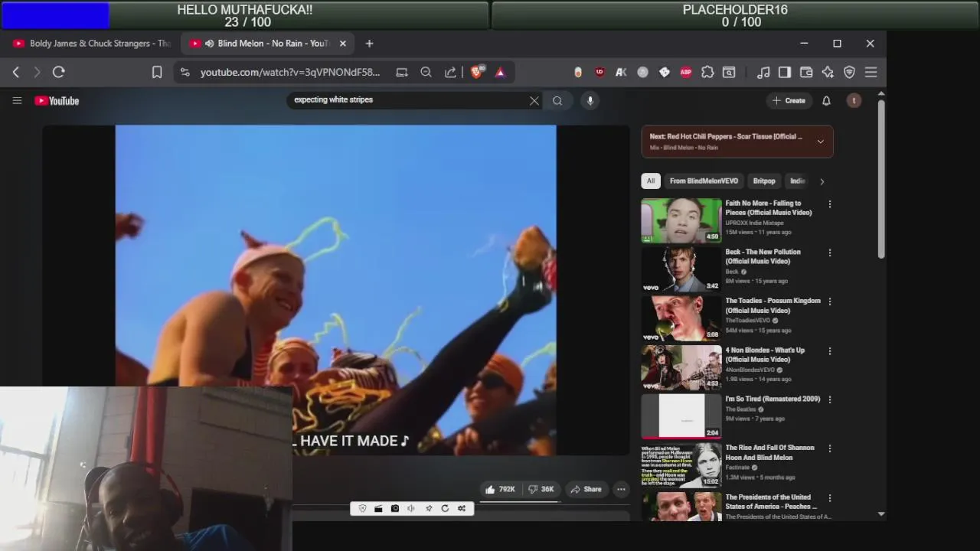Image resolution: width=980 pixels, height=551 pixels.
Task: Open options menu for Faith No More video
Action: coord(829,204)
